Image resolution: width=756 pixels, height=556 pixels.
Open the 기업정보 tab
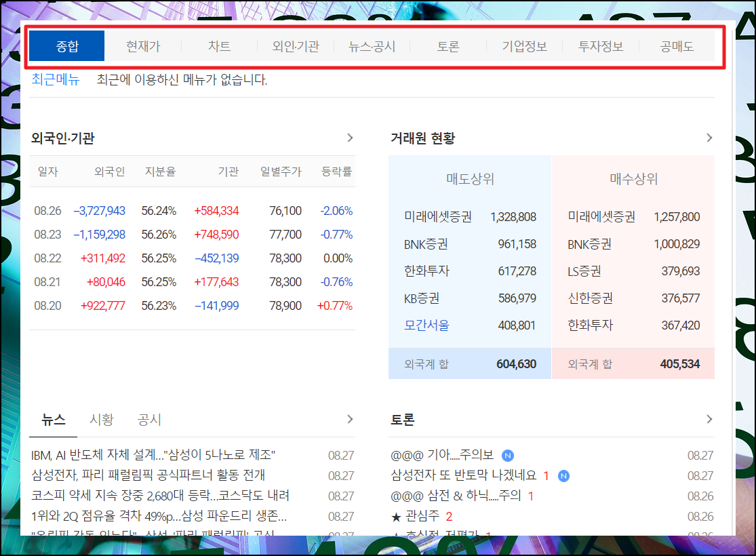pyautogui.click(x=525, y=46)
